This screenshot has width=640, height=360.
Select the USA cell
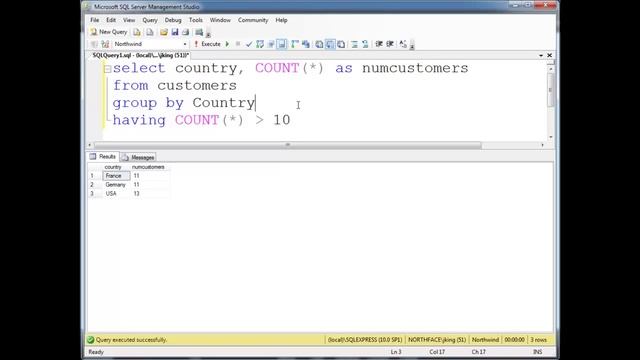point(116,193)
